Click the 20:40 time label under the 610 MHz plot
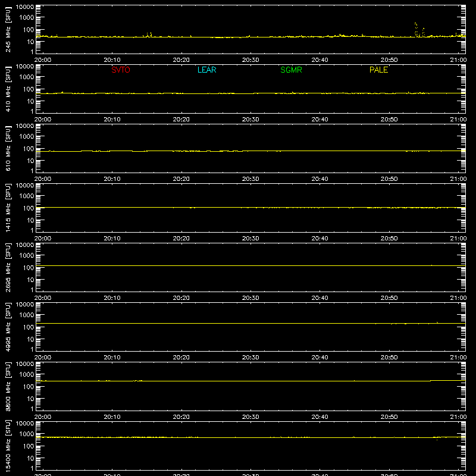 tap(320, 179)
